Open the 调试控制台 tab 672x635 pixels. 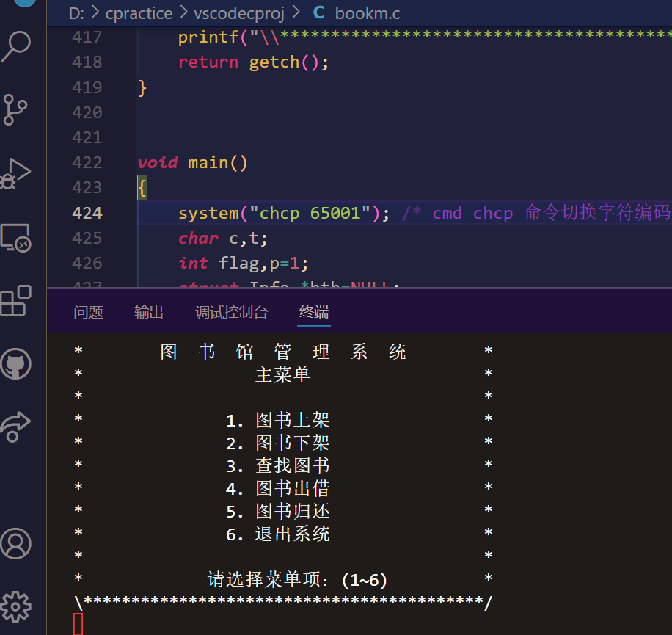[232, 312]
